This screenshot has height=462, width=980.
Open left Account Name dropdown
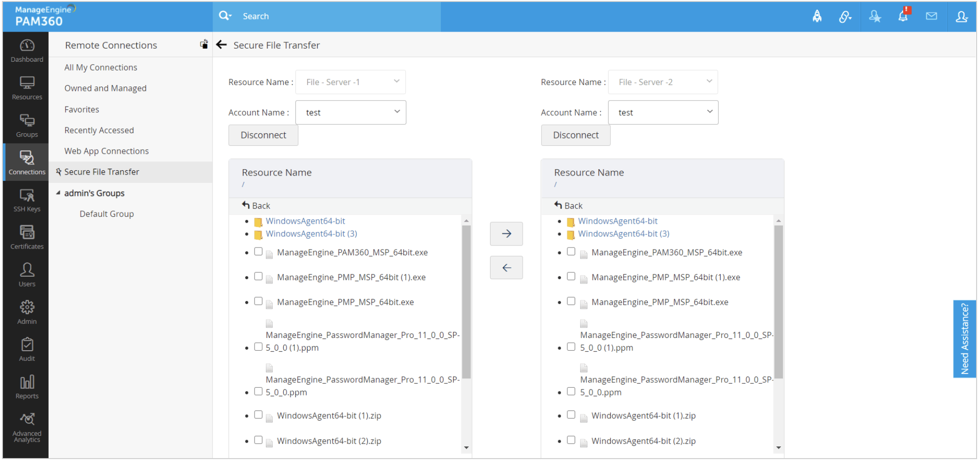[x=350, y=112]
